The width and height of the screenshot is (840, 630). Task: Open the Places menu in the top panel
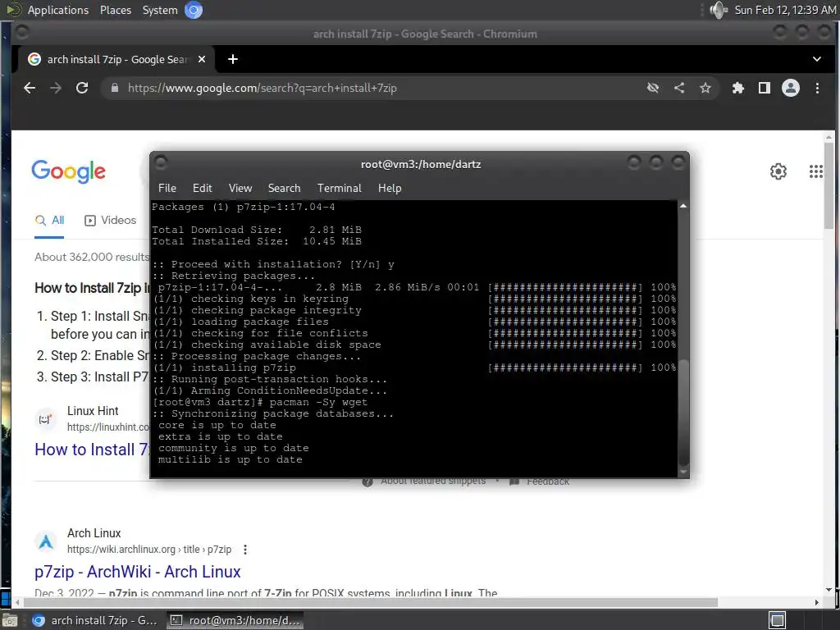click(x=116, y=10)
